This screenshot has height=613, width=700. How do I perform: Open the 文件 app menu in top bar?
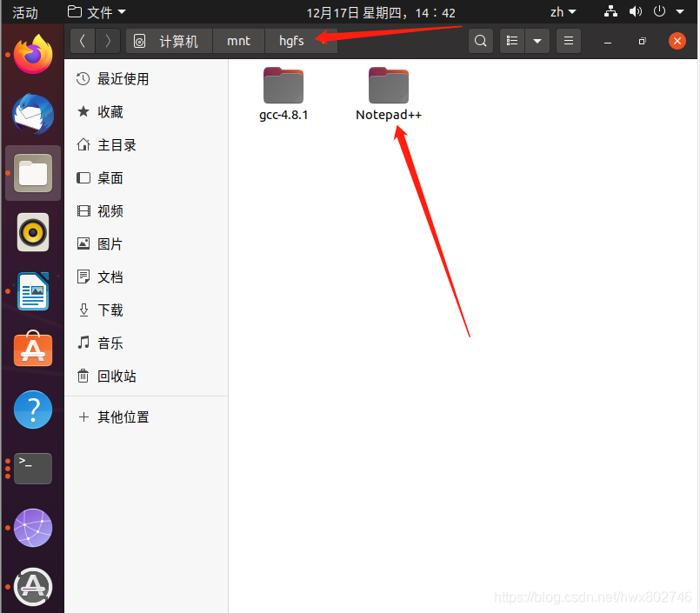(97, 12)
